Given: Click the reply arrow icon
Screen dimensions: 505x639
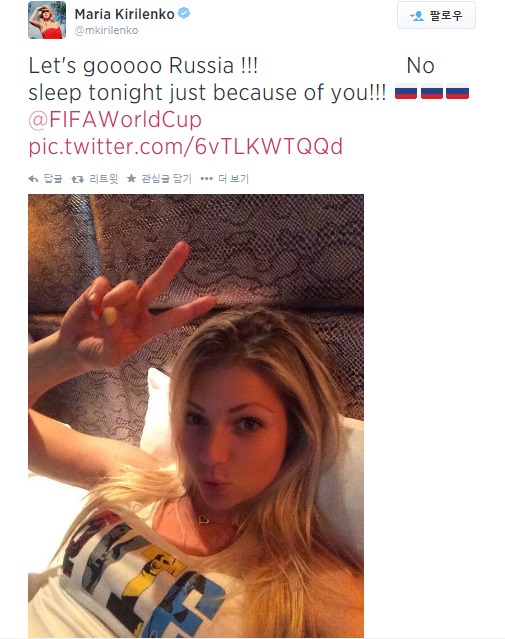Looking at the screenshot, I should pyautogui.click(x=33, y=179).
